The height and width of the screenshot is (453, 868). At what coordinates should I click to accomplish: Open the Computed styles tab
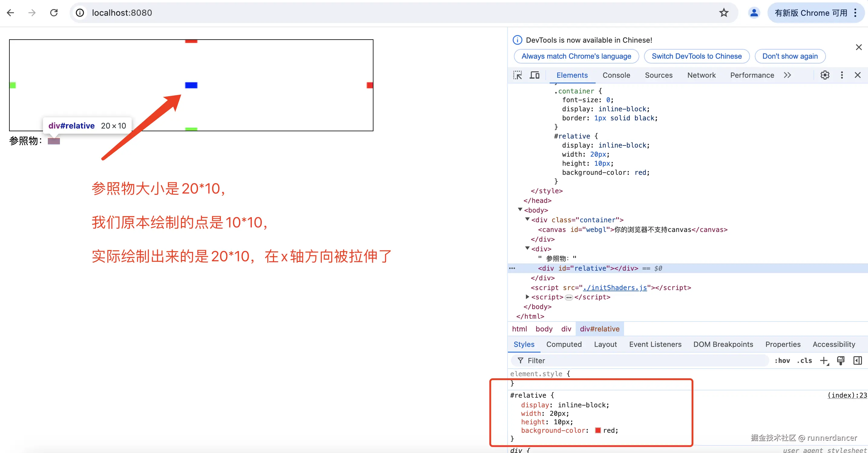564,344
